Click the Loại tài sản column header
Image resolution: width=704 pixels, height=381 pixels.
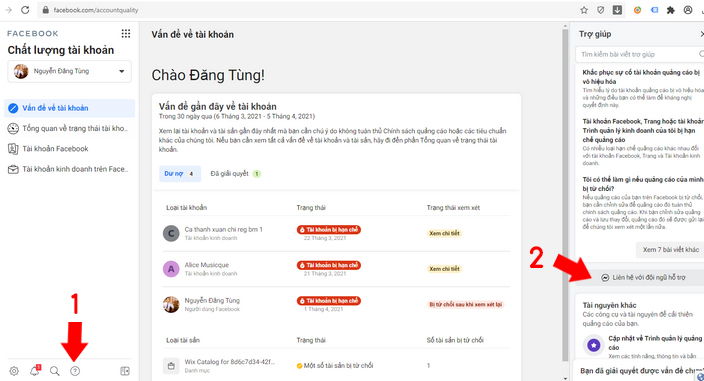pos(183,340)
